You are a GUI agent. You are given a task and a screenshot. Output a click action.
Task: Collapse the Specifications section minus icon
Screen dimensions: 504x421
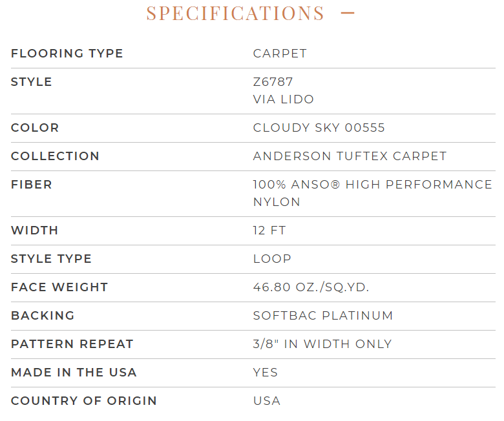tap(348, 13)
